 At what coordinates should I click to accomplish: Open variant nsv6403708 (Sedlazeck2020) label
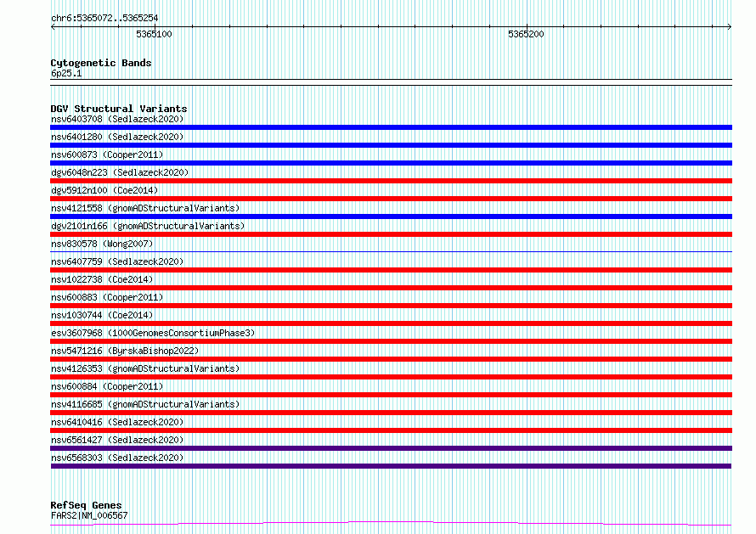(117, 119)
